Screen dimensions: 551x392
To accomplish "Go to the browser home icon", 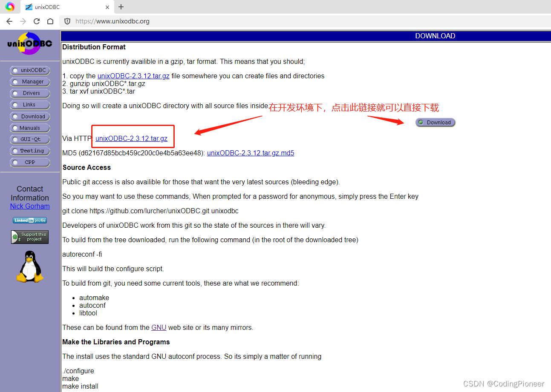I will (x=50, y=21).
